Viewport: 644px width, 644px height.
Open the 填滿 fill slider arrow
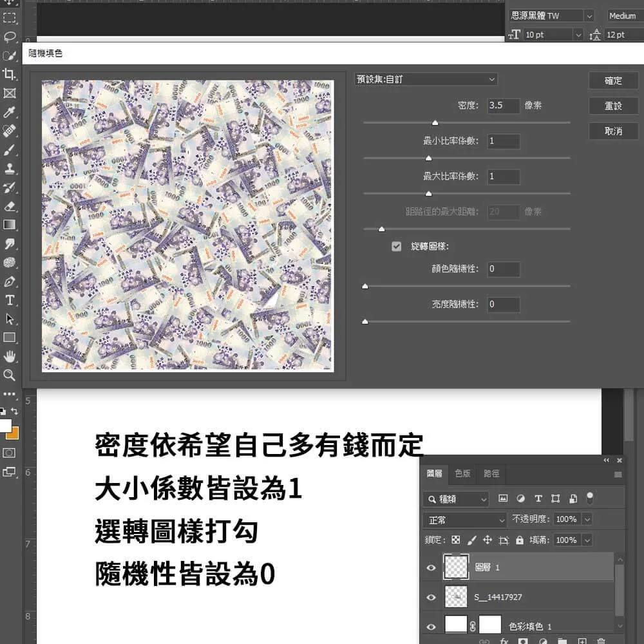coord(588,540)
